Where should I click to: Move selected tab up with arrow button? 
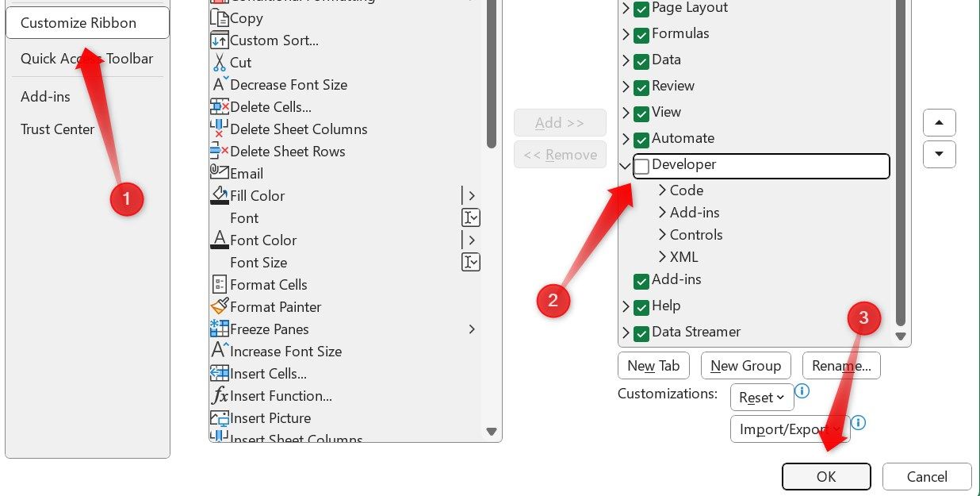[940, 123]
